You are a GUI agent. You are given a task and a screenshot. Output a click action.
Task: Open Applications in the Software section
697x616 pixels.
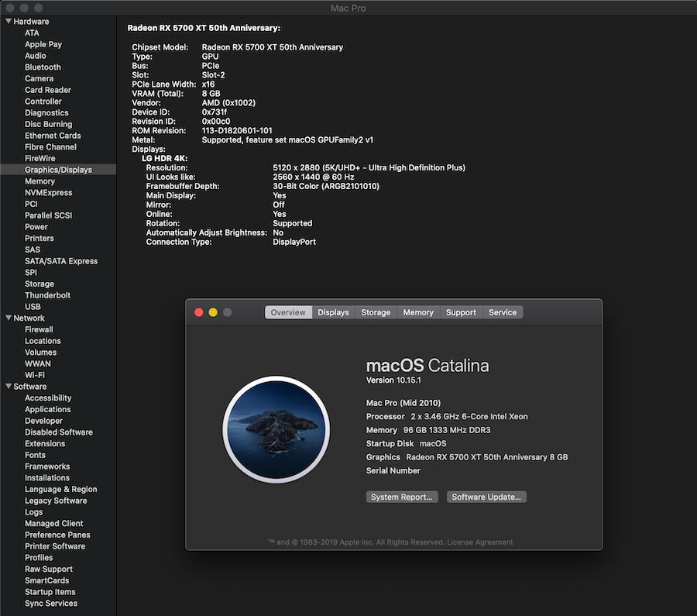pos(47,409)
